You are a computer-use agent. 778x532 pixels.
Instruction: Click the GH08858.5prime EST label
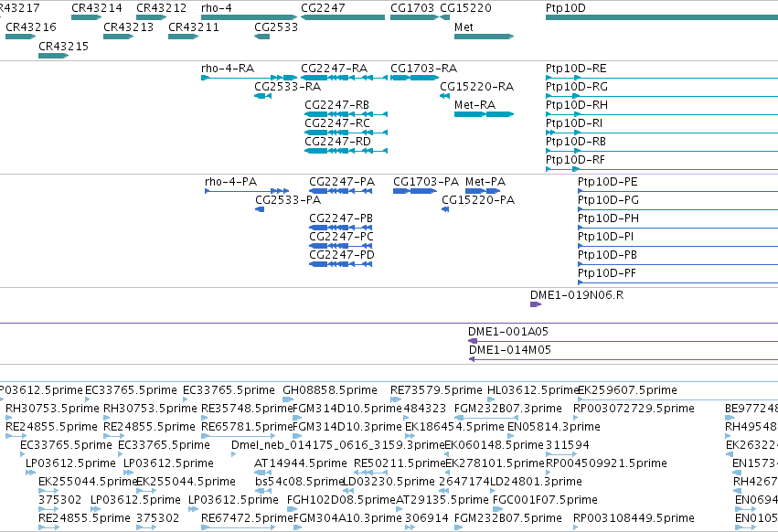(330, 390)
